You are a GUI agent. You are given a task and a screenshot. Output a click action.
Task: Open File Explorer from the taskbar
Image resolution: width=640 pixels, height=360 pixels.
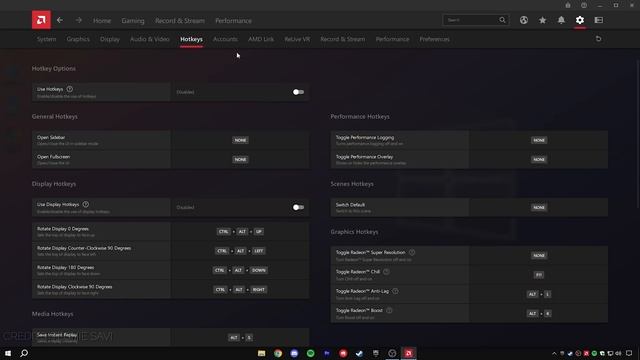[x=262, y=353]
